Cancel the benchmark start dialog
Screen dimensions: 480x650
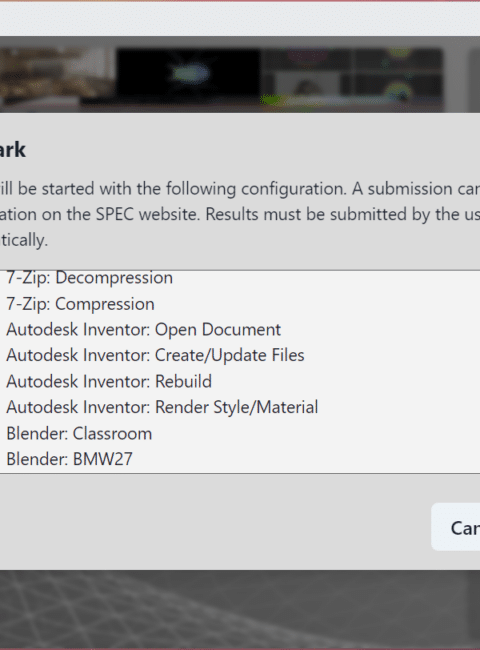point(456,527)
